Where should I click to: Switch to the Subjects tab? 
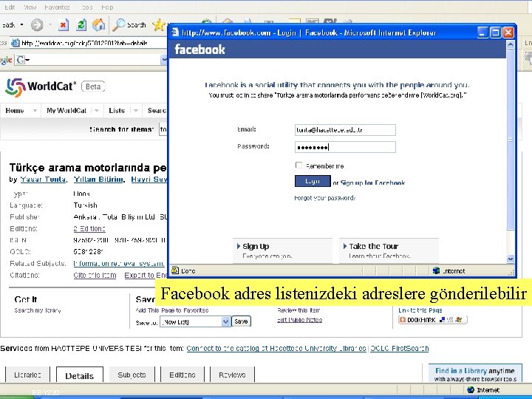(132, 375)
